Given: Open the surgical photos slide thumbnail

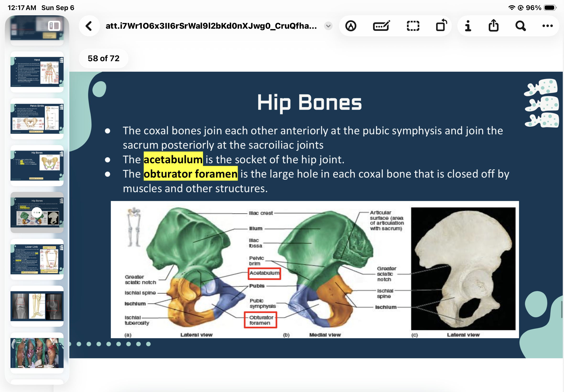Looking at the screenshot, I should click(x=37, y=353).
